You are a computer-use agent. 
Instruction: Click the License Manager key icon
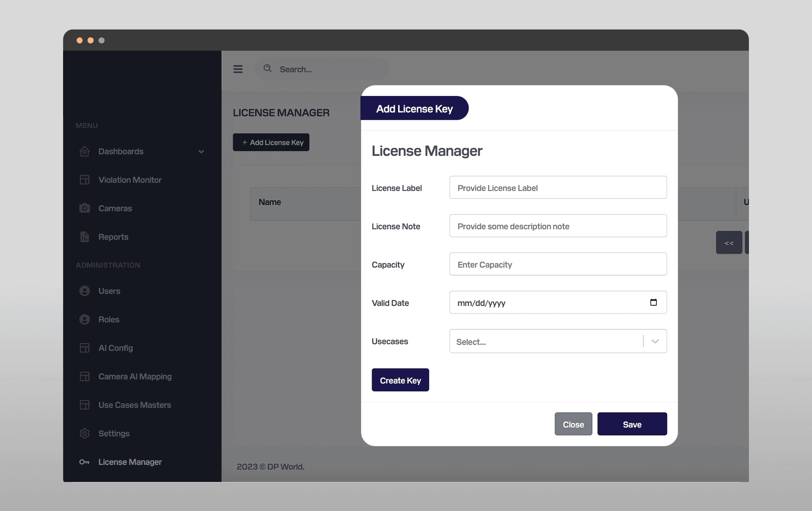click(x=85, y=462)
